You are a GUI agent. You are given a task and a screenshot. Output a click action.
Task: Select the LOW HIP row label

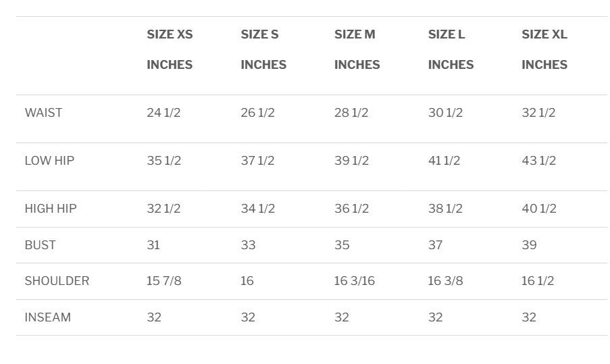(x=49, y=161)
